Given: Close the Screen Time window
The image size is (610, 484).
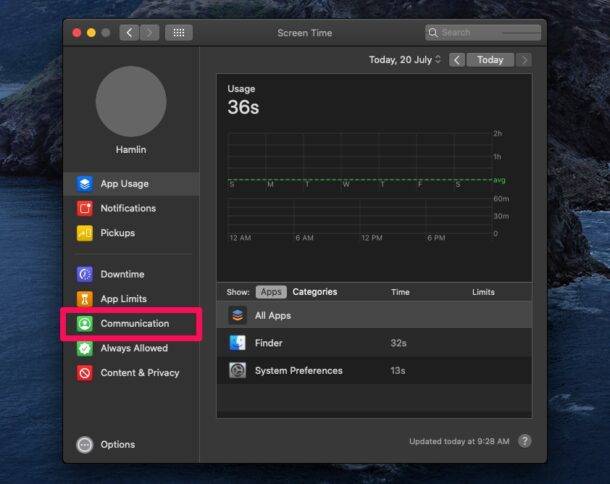Looking at the screenshot, I should [x=77, y=33].
